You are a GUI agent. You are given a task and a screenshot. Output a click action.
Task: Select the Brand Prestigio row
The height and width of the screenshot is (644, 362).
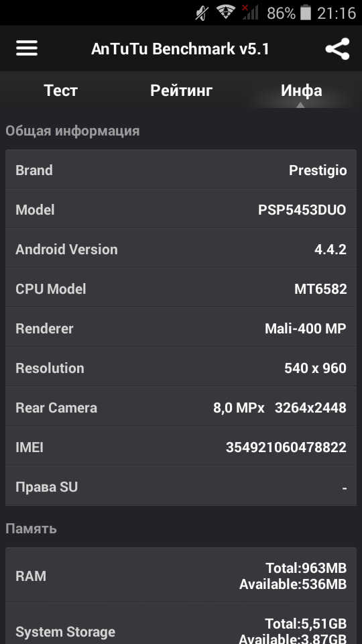181,170
